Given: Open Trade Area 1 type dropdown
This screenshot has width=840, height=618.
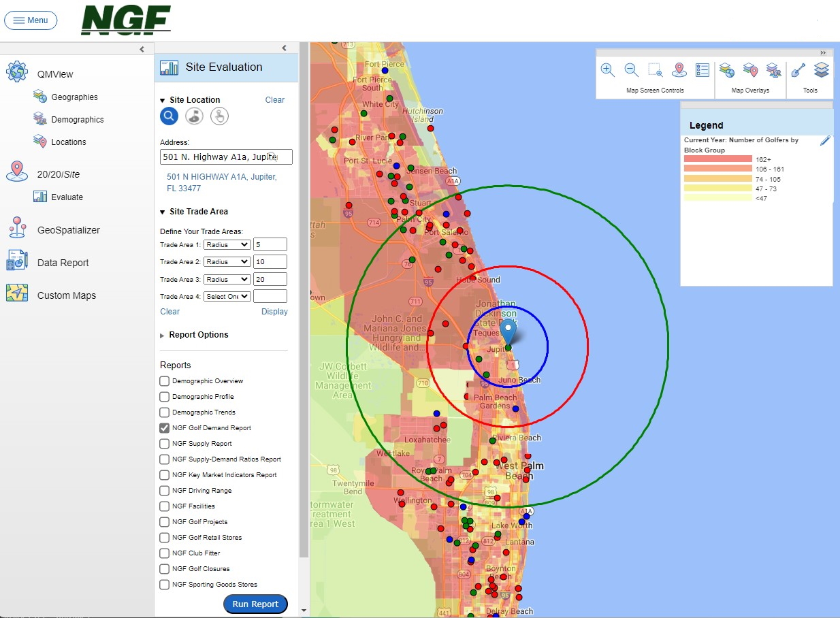Looking at the screenshot, I should [x=227, y=245].
